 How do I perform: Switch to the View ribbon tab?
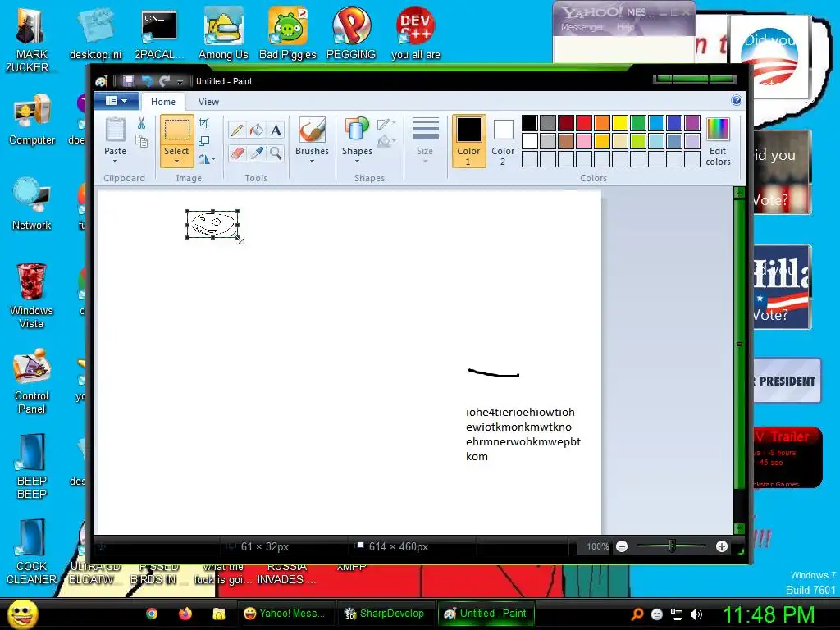tap(208, 102)
